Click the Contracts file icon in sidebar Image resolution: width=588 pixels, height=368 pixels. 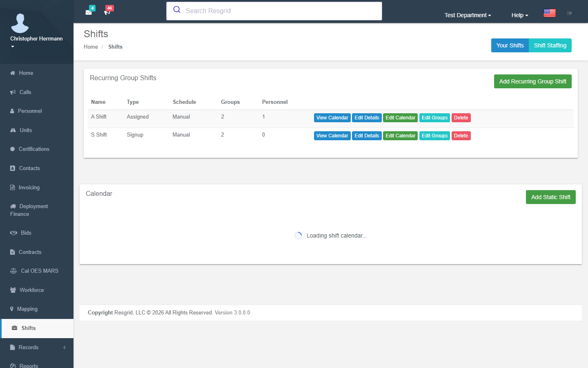click(x=12, y=252)
